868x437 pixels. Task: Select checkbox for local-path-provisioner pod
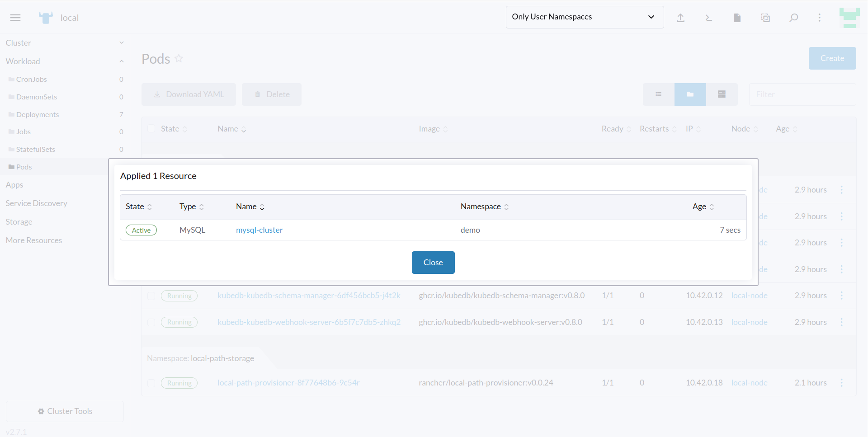[x=151, y=383]
